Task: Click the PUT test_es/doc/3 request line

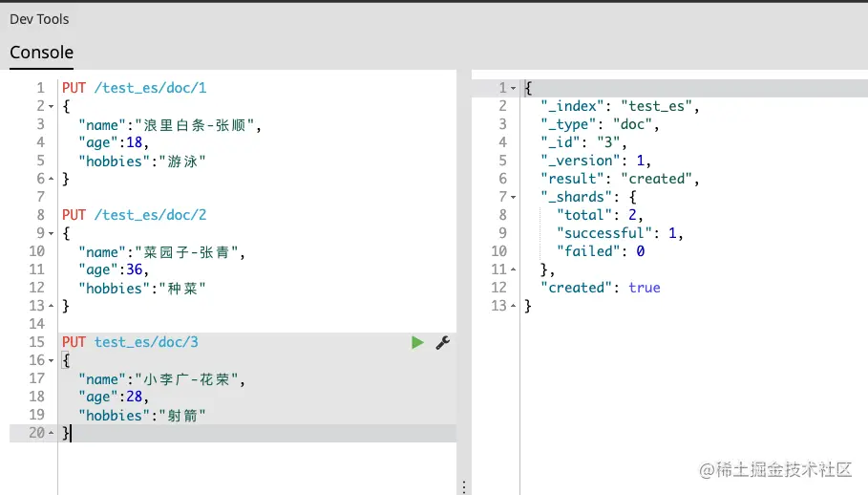Action: click(x=130, y=342)
